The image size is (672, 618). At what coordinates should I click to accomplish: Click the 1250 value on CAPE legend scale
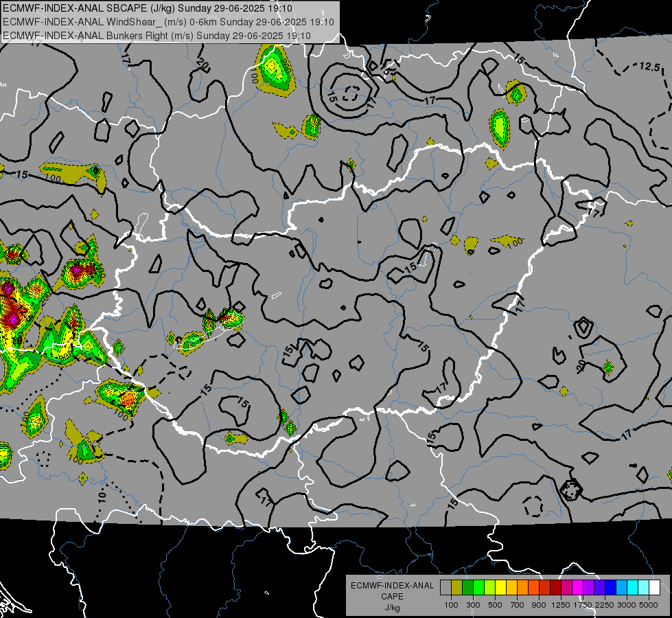(561, 605)
